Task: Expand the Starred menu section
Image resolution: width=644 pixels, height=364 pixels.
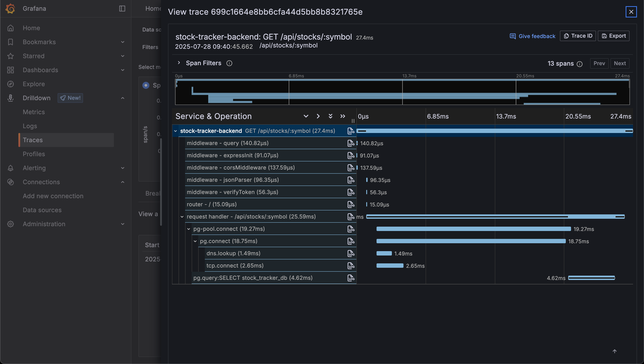Action: (123, 56)
